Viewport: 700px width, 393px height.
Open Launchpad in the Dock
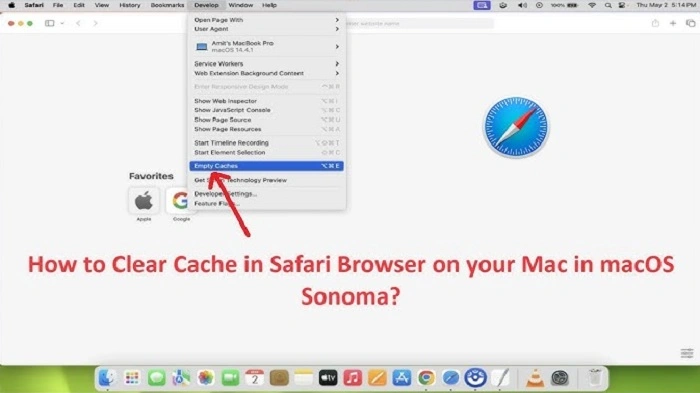pos(132,378)
